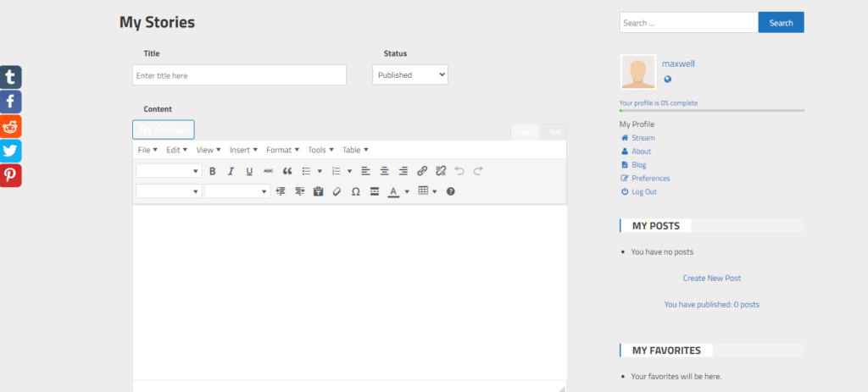The width and height of the screenshot is (868, 392).
Task: Open the editor help question-mark icon
Action: 451,191
